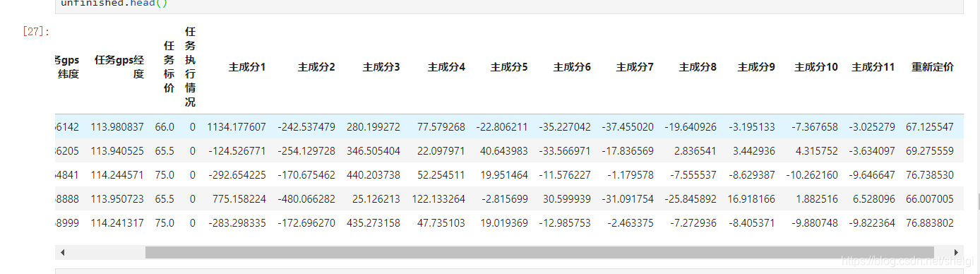980x274 pixels.
Task: Click the 主成分5 column header
Action: click(509, 67)
